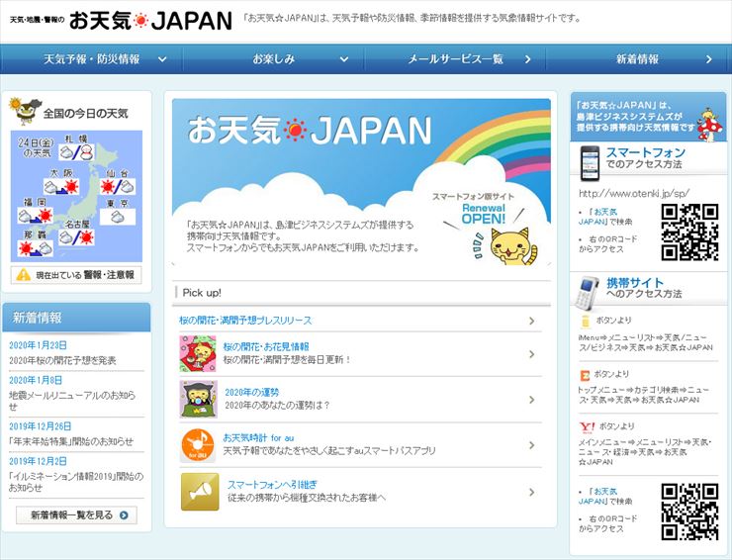Image resolution: width=732 pixels, height=560 pixels.
Task: Open the 天気予報・防災情報 menu
Action: [x=91, y=59]
